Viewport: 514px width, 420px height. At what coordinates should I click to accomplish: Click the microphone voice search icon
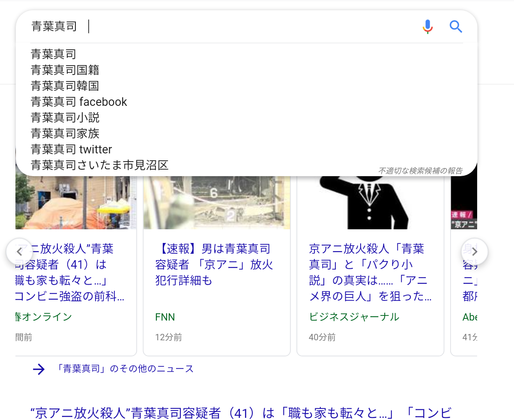tap(427, 27)
